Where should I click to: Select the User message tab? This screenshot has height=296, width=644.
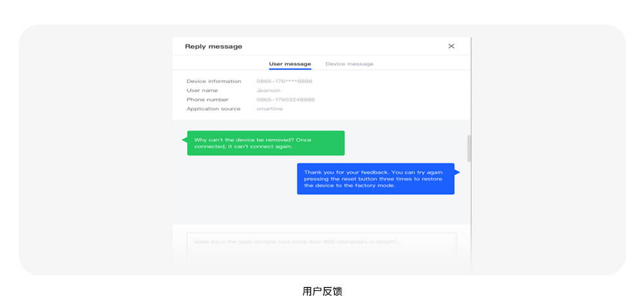pyautogui.click(x=290, y=64)
